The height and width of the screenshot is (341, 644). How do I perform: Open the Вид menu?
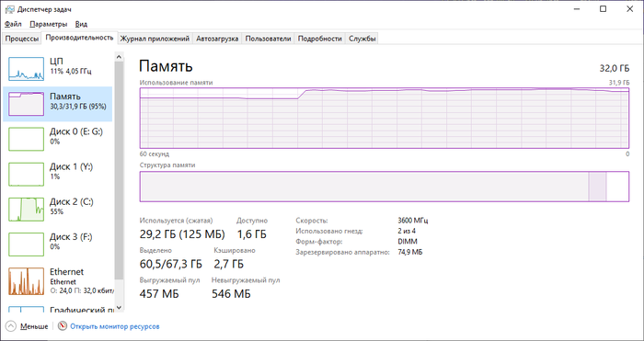(81, 24)
